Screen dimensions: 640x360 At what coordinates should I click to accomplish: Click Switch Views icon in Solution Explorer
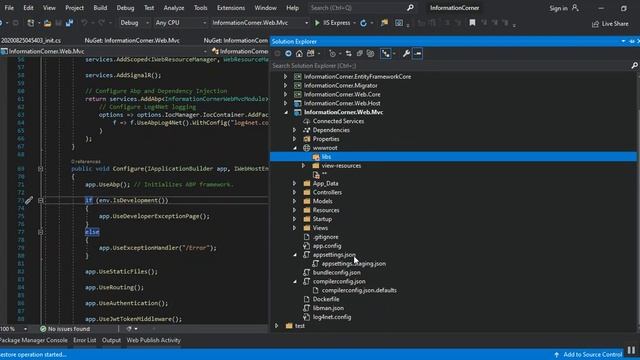click(x=311, y=53)
